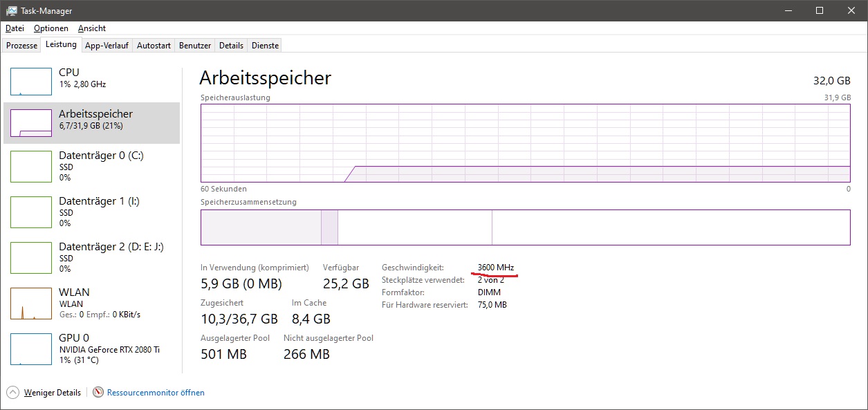Collapse view with Weniger Details arrow
Viewport: 868px width, 410px height.
[13, 393]
